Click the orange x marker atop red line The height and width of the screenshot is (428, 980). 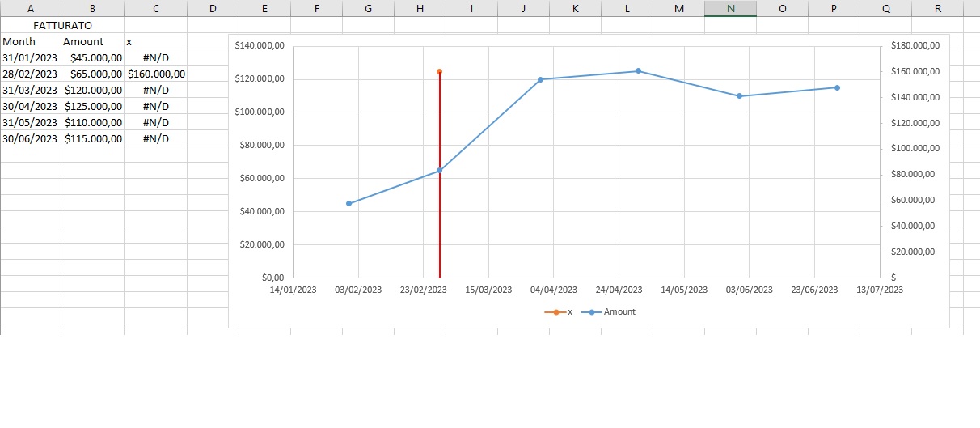[x=440, y=72]
